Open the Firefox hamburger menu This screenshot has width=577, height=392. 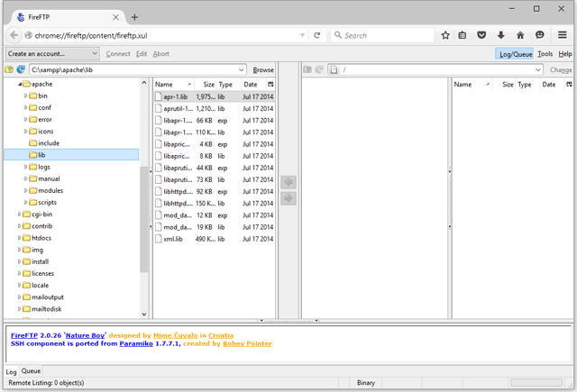click(x=563, y=35)
